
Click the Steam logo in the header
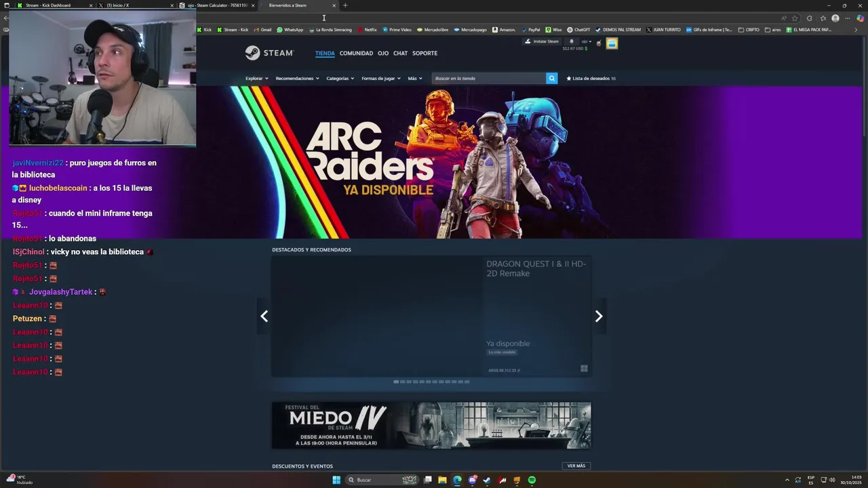click(269, 53)
